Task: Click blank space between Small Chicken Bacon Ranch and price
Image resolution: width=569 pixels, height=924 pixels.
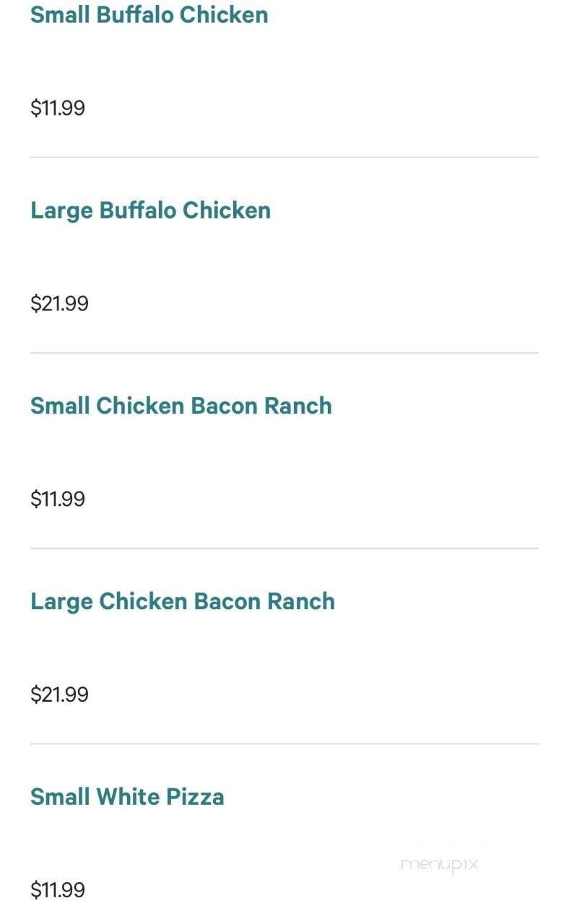Action: point(284,453)
